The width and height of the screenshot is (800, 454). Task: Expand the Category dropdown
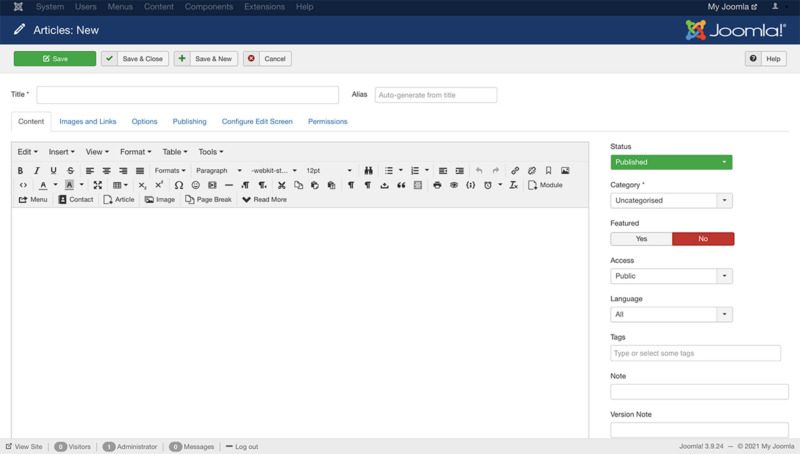point(671,200)
